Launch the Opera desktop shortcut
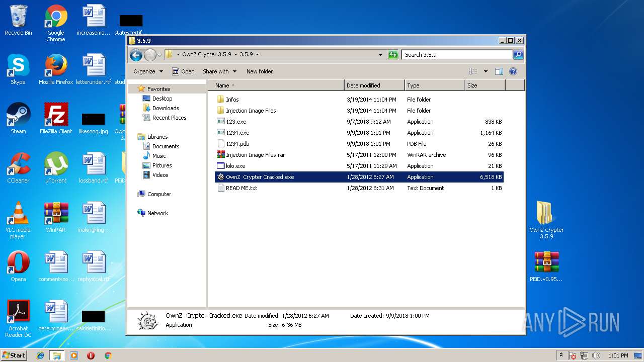This screenshot has width=644, height=362. (x=18, y=267)
